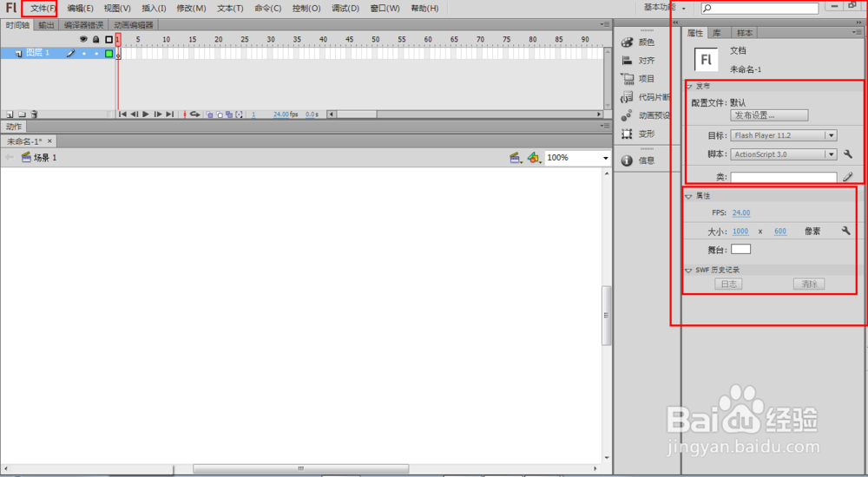Open the 文件(F) menu
Image resolution: width=868 pixels, height=477 pixels.
[x=43, y=9]
